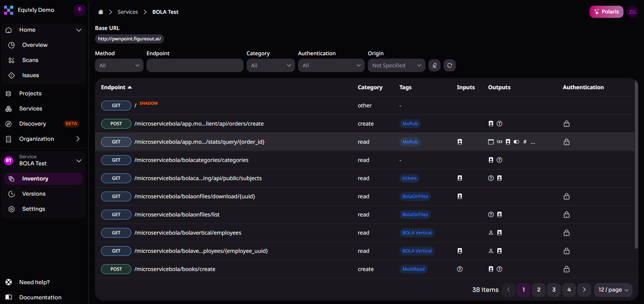Click the hash output icon in the stats/query row

tap(525, 142)
